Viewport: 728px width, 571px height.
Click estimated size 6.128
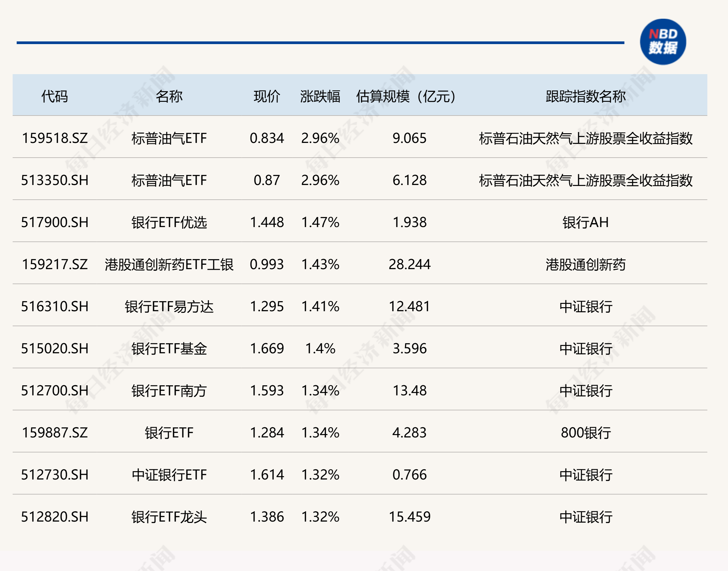click(409, 180)
